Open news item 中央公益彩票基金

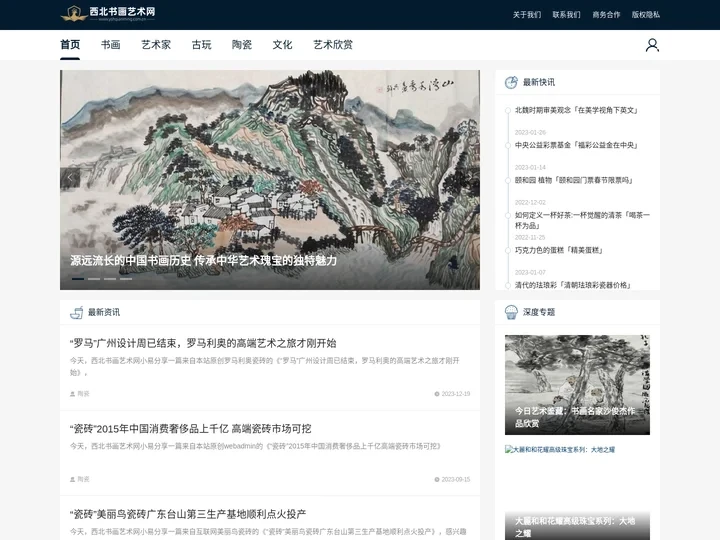point(576,145)
